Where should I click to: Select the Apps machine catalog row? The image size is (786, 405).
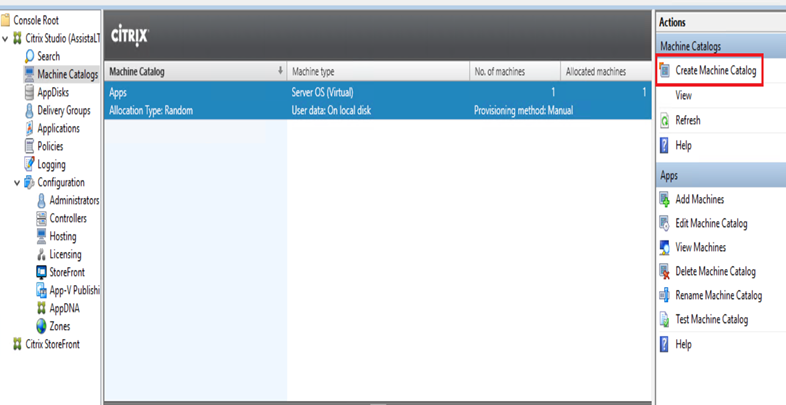(x=377, y=101)
